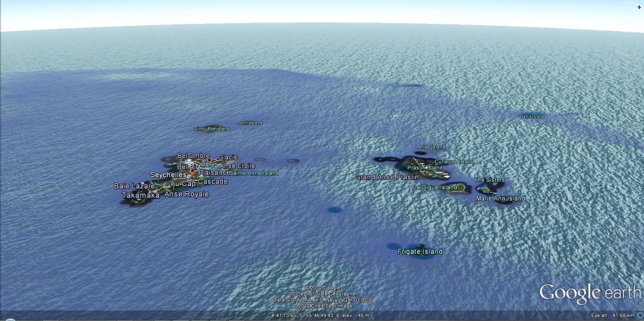
Task: Click the coordinates readout in status bar
Action: pos(306,315)
